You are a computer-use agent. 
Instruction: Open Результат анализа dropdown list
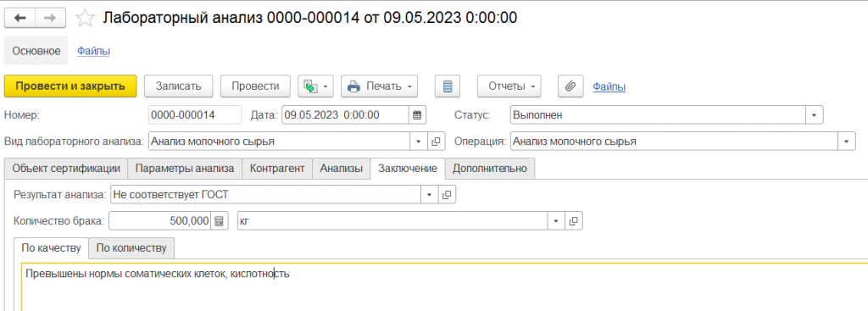click(430, 195)
